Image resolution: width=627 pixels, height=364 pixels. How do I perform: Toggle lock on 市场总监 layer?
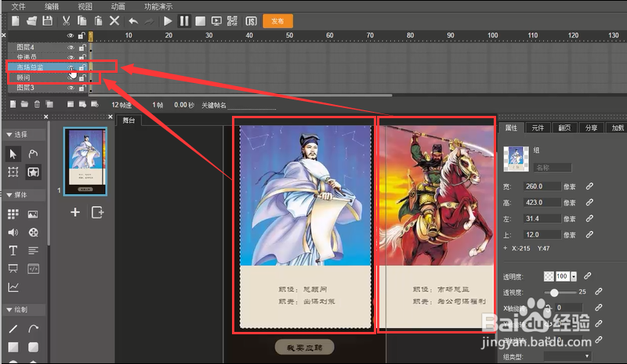(82, 67)
